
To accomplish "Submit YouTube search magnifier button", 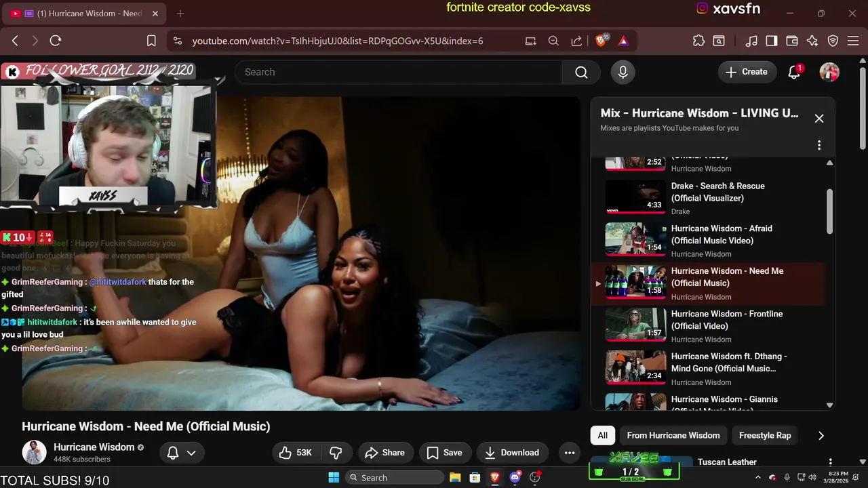I will 581,72.
